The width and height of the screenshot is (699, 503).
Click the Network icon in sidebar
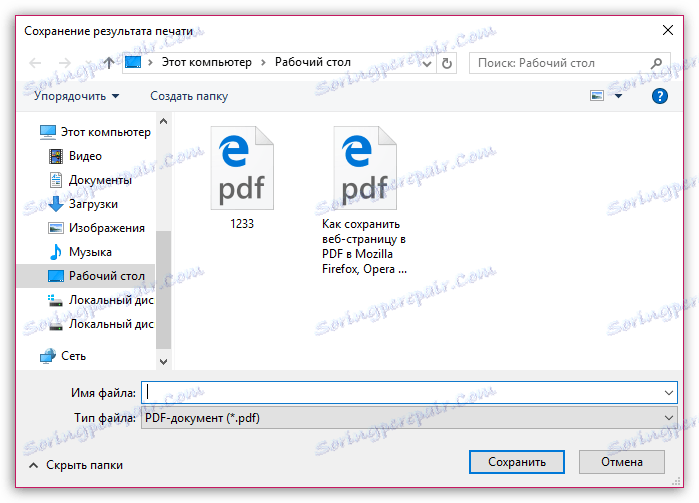click(48, 356)
